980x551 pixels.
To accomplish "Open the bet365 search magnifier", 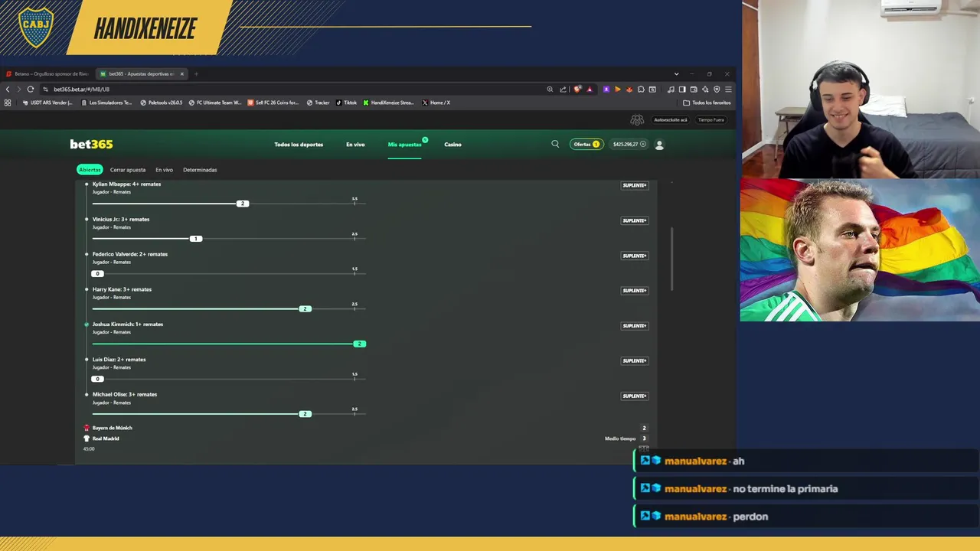I will coord(555,144).
